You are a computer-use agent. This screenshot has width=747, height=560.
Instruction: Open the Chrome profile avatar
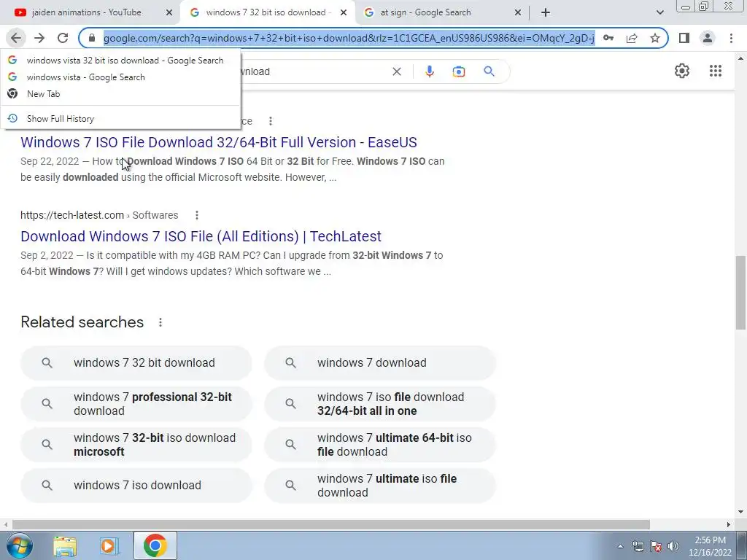click(708, 38)
